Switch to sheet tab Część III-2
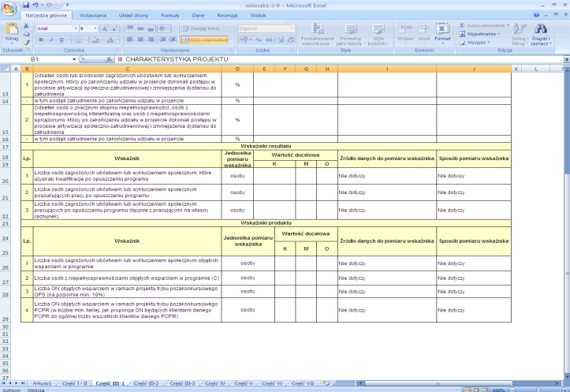Viewport: 570px width, 392px height. coord(146,383)
